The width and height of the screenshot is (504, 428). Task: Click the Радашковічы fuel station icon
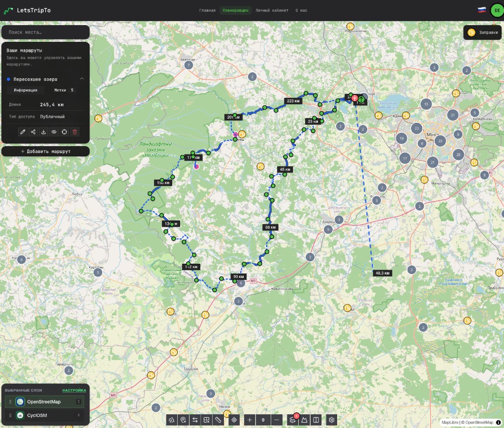350,27
